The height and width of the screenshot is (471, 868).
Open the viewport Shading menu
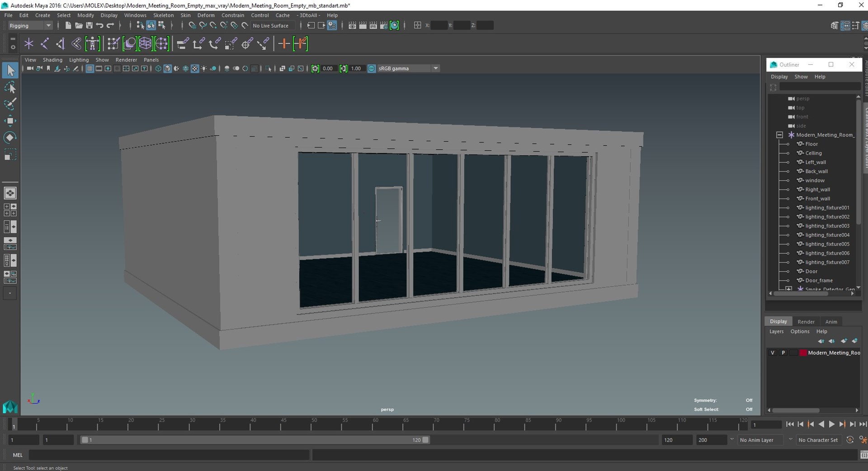tap(52, 60)
